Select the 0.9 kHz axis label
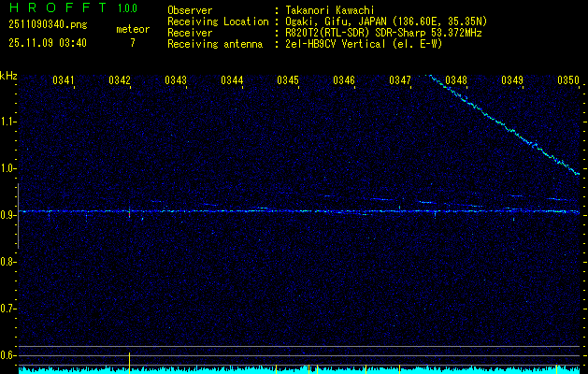Image resolution: width=588 pixels, height=374 pixels. click(8, 215)
